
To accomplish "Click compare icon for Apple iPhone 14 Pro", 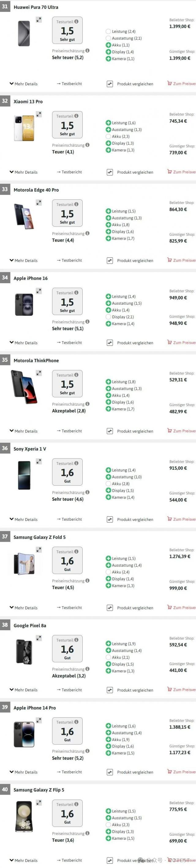I will click(110, 772).
